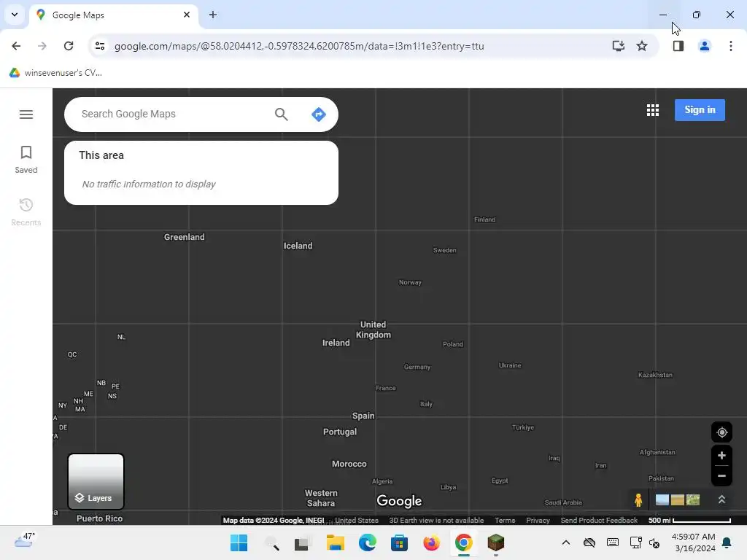747x560 pixels.
Task: Zoom in with plus button
Action: point(721,456)
